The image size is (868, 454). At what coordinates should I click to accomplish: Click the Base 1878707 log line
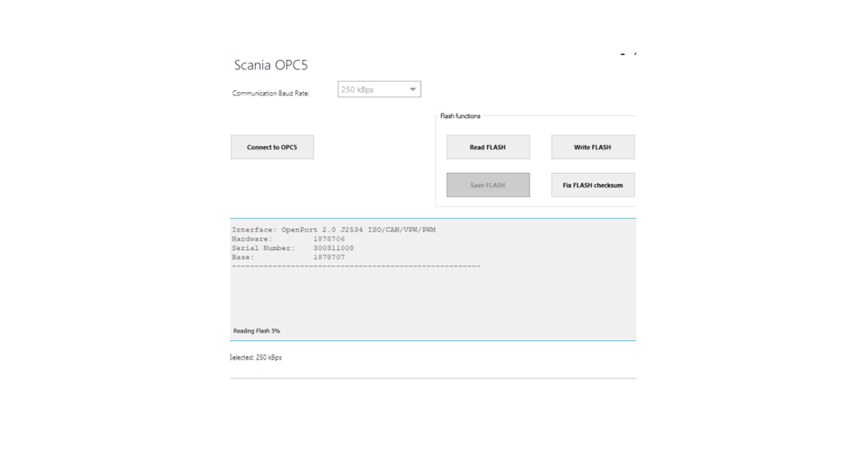tap(288, 258)
